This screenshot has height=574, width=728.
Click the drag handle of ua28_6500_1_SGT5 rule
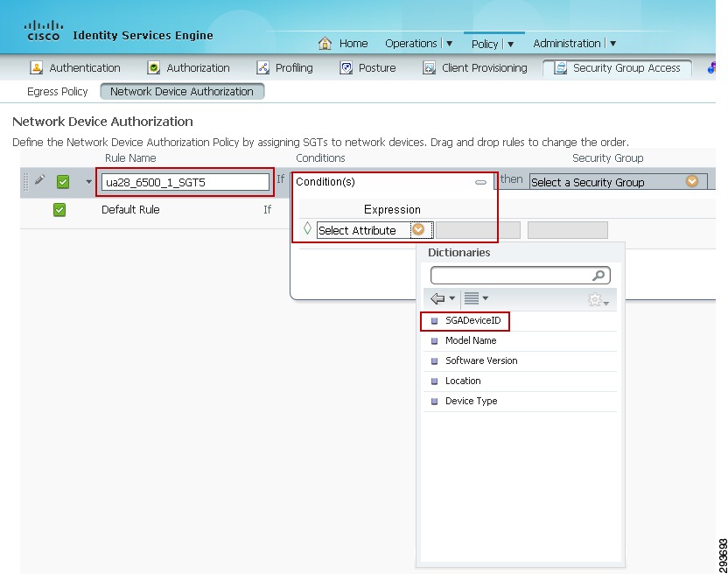coord(25,182)
